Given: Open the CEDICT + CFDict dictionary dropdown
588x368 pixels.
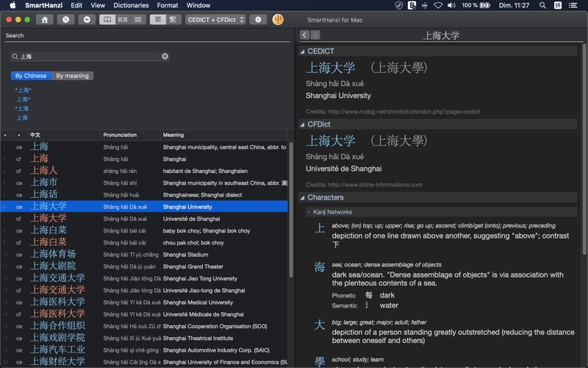Looking at the screenshot, I should (215, 20).
